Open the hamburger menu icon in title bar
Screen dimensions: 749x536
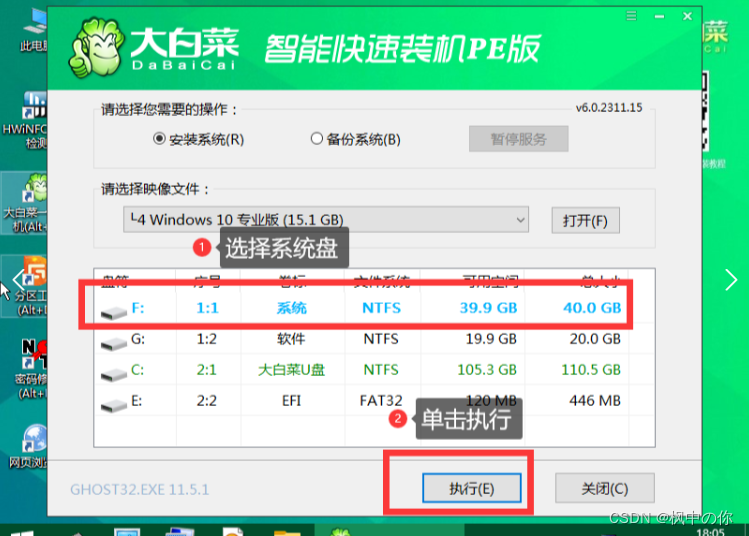[631, 16]
